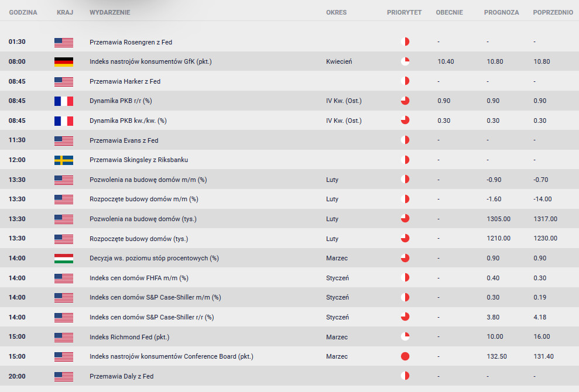This screenshot has width=579, height=392.
Task: Click the priority icon in the GfK row
Action: click(405, 61)
